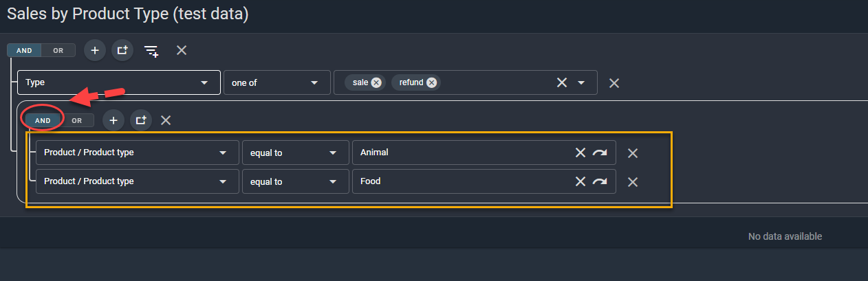Click the redirect arrow in the Animal field
The image size is (868, 281).
[x=600, y=153]
